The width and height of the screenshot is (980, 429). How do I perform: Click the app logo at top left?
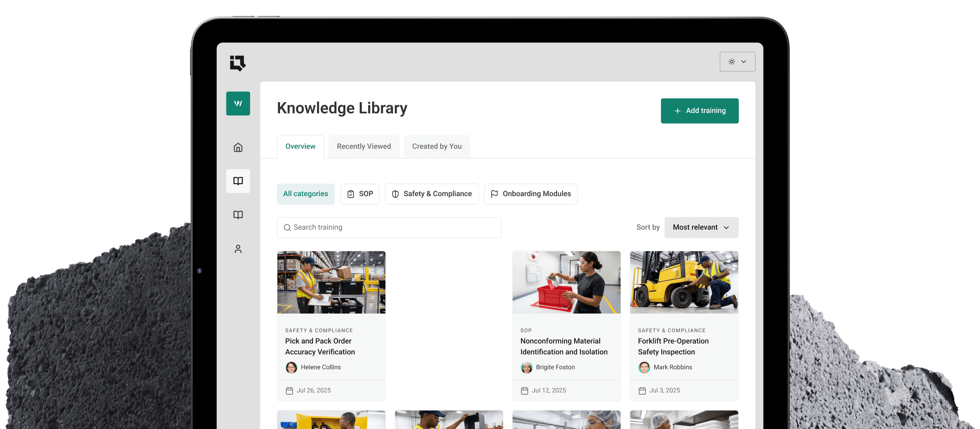[236, 63]
